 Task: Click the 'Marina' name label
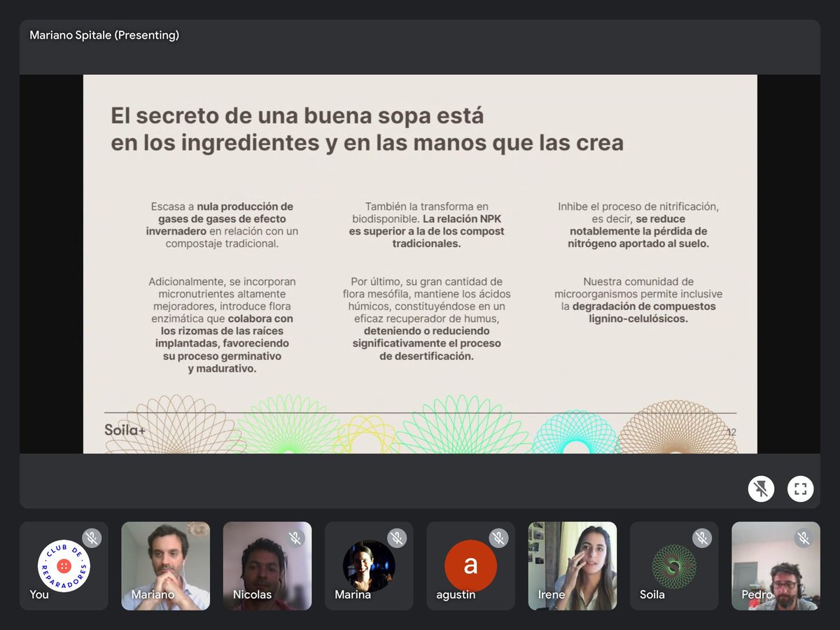point(353,594)
